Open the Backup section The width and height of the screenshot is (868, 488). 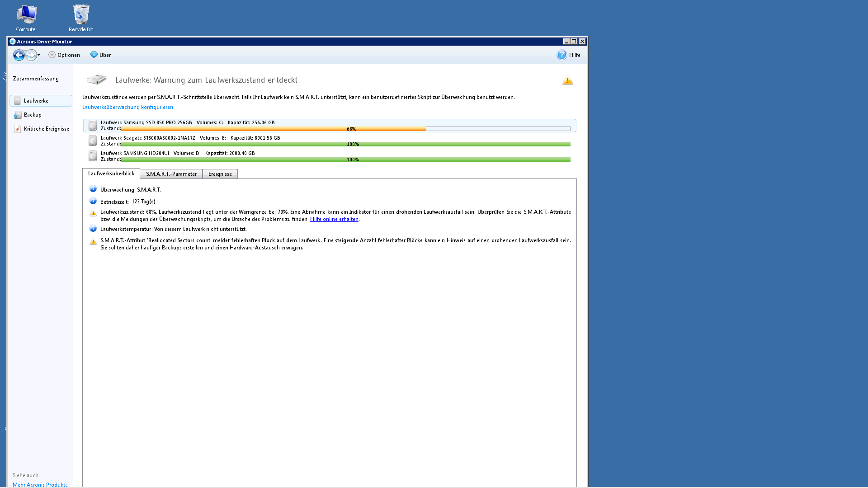click(33, 115)
